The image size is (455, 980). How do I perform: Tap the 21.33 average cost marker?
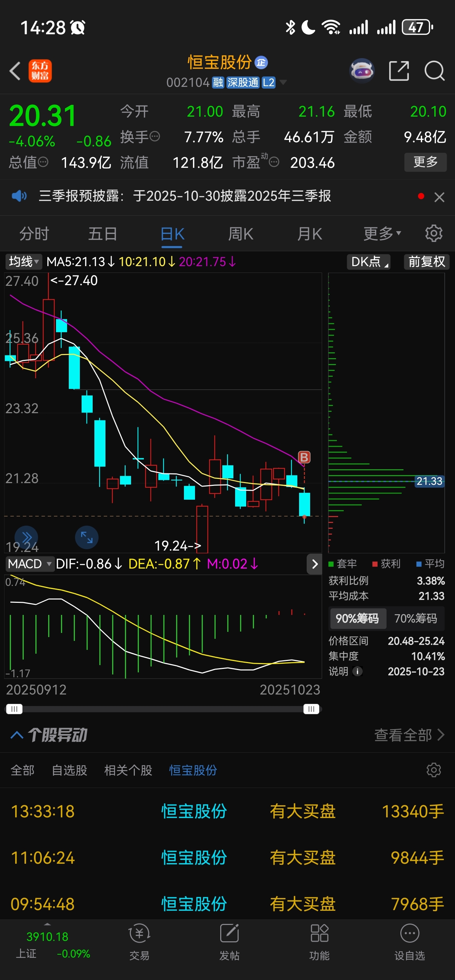click(429, 481)
